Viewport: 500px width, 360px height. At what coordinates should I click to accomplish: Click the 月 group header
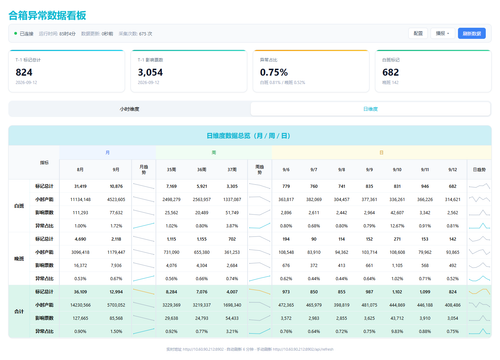(107, 152)
